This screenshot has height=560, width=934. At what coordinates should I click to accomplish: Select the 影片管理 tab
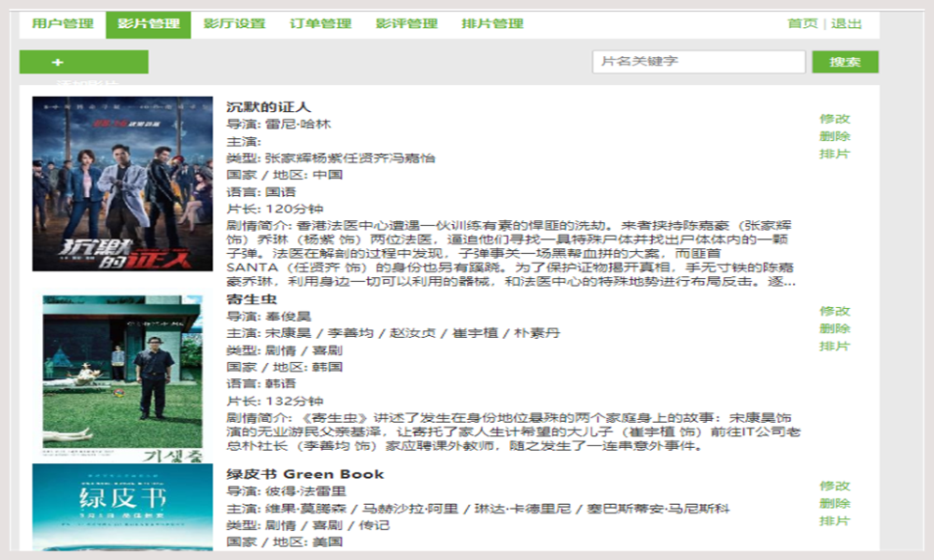click(149, 24)
